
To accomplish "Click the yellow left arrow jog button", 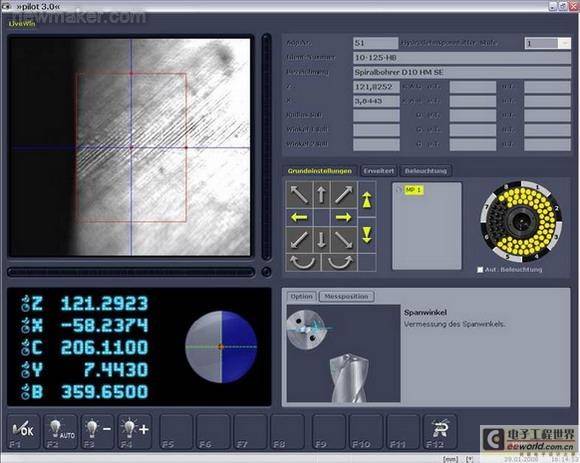I will coord(299,217).
